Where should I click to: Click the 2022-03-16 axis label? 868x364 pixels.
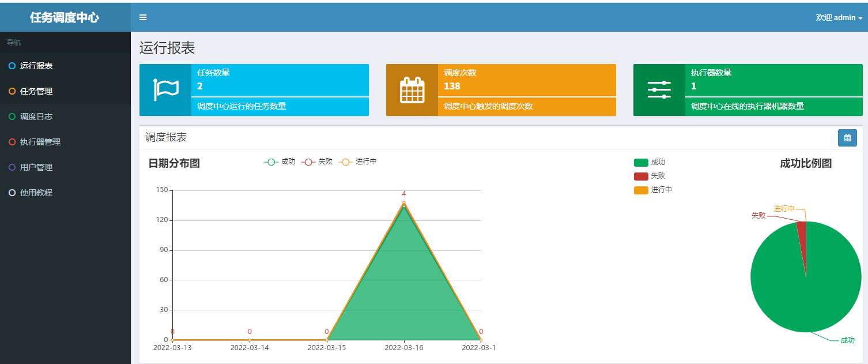click(404, 348)
